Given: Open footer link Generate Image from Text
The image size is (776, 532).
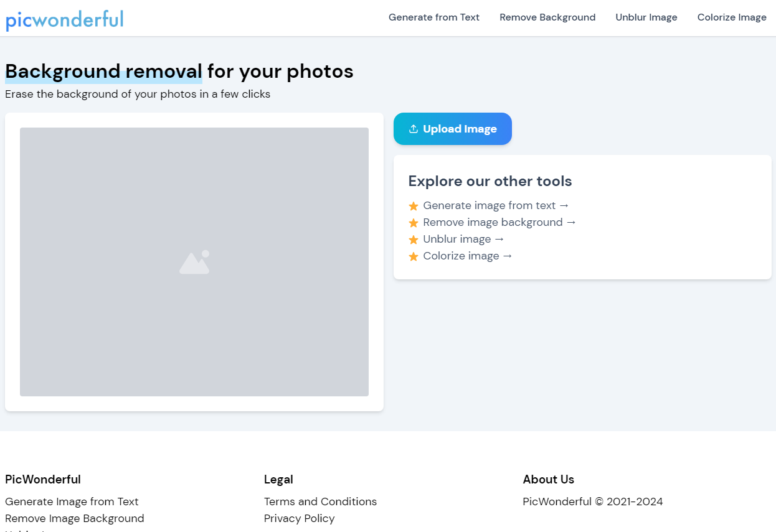Looking at the screenshot, I should pos(72,502).
